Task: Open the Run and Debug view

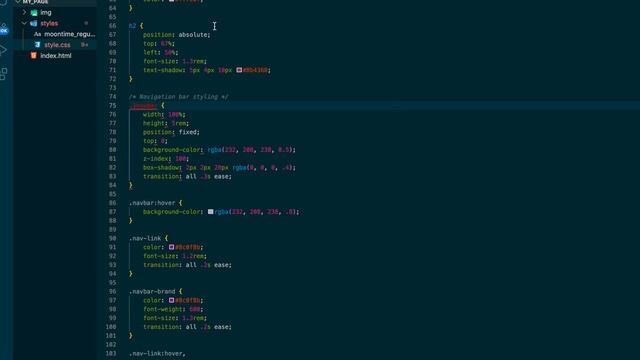Action: point(3,50)
